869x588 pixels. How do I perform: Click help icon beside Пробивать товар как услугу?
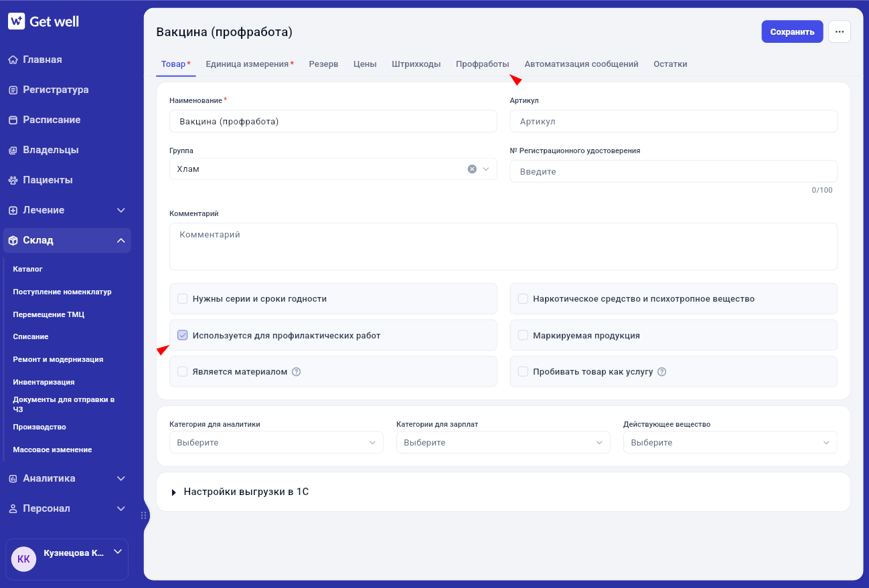pyautogui.click(x=662, y=372)
